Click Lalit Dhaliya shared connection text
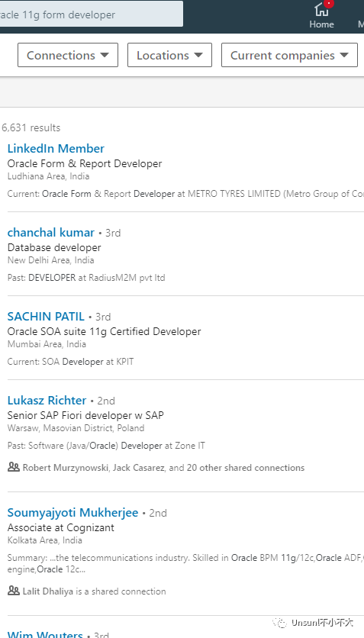Image resolution: width=364 pixels, height=638 pixels. (x=95, y=591)
